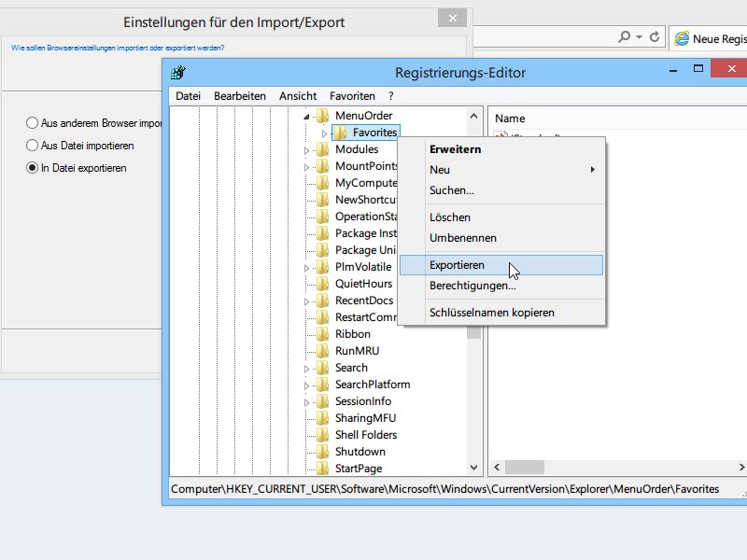Screen dimensions: 747x560
Task: Click the tree pane scroll-down arrow
Action: coord(473,468)
